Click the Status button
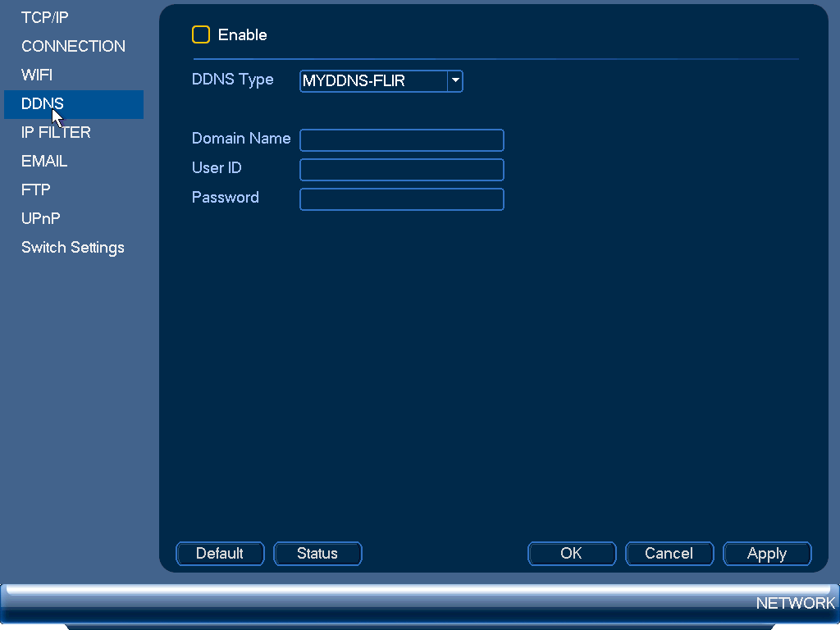The image size is (840, 630). [317, 554]
